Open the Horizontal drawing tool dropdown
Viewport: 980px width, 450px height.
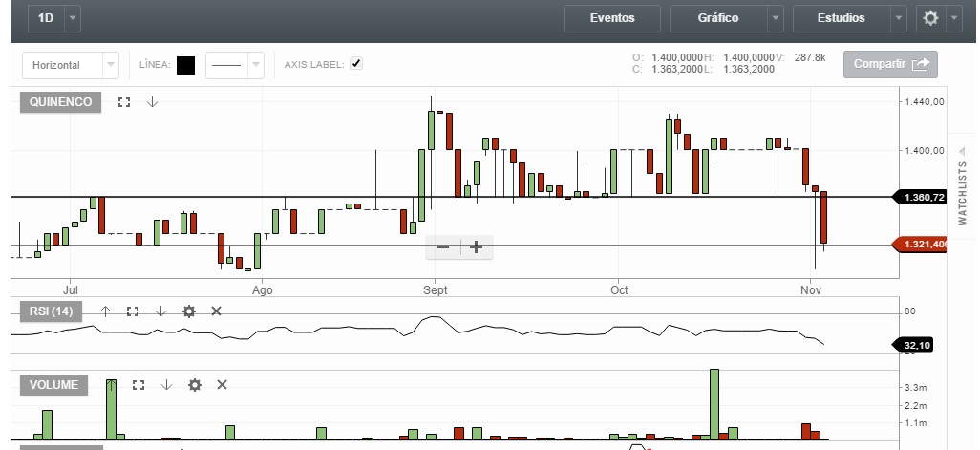(x=71, y=65)
